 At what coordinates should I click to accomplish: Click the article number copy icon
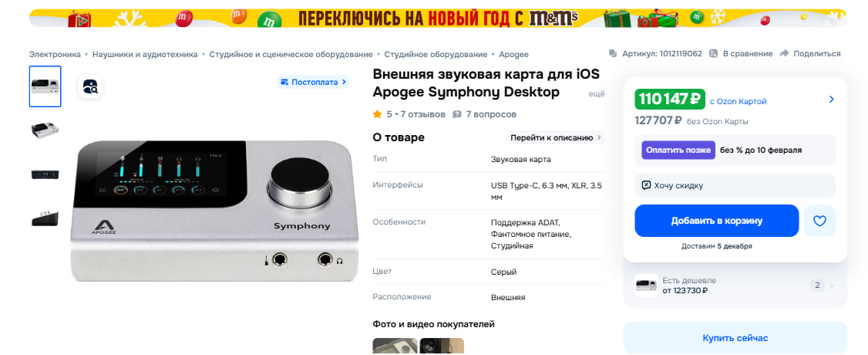coord(613,54)
